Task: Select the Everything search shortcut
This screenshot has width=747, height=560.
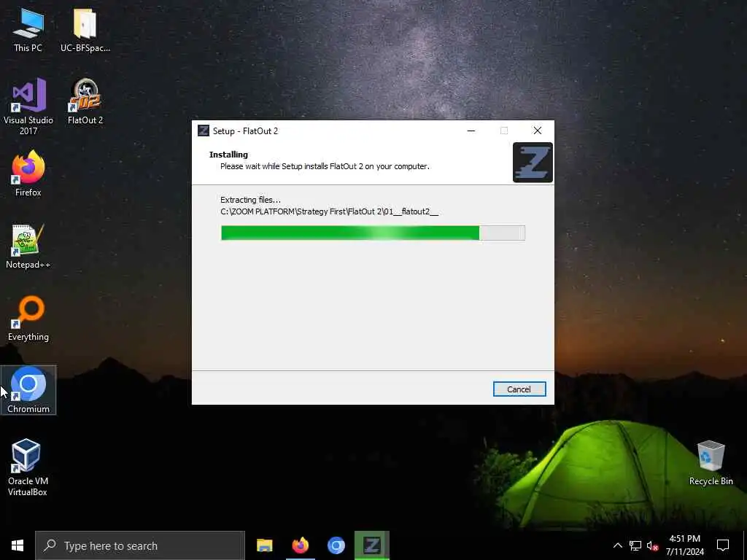Action: pos(28,318)
